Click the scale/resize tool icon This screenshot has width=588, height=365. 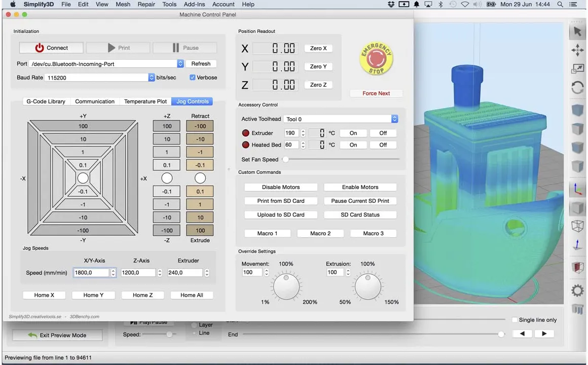[577, 68]
